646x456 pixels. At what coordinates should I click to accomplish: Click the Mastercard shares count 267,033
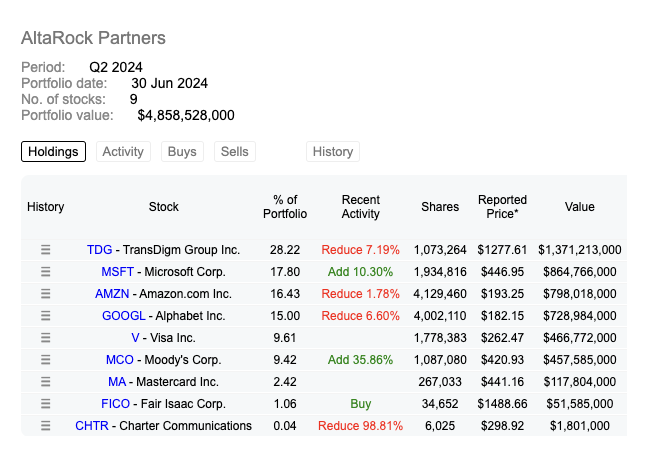(x=440, y=382)
